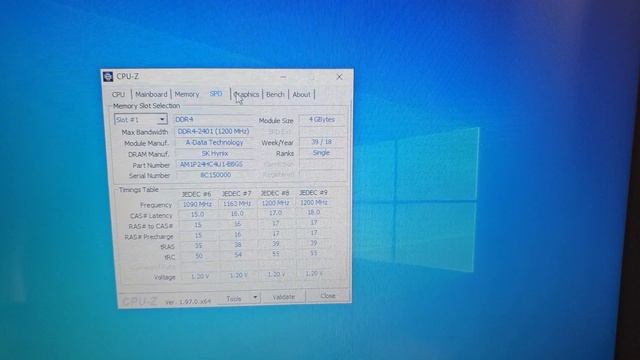Select CAS# Latency 16.0 under JEDEC #7
Image resolution: width=640 pixels, height=360 pixels.
click(x=237, y=213)
